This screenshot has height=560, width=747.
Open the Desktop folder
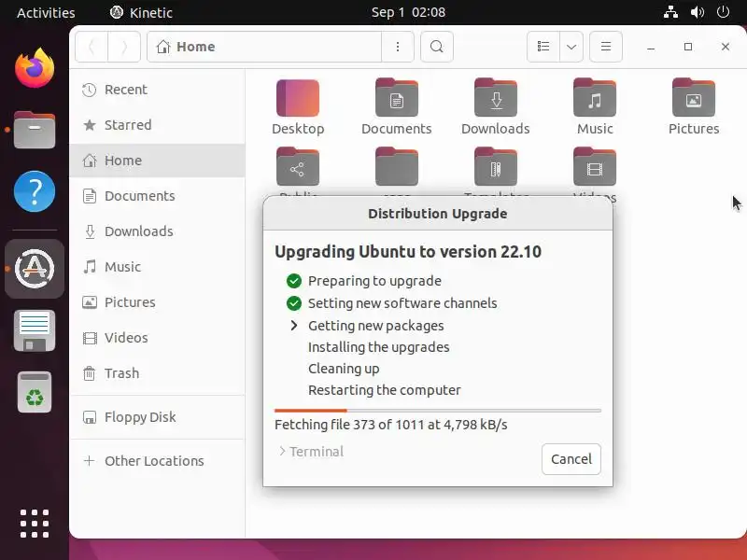pyautogui.click(x=298, y=107)
